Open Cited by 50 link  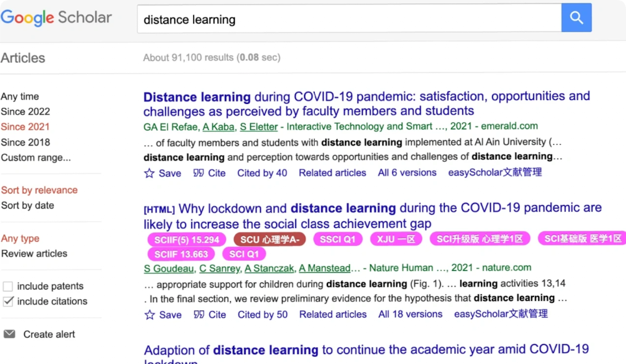point(262,315)
